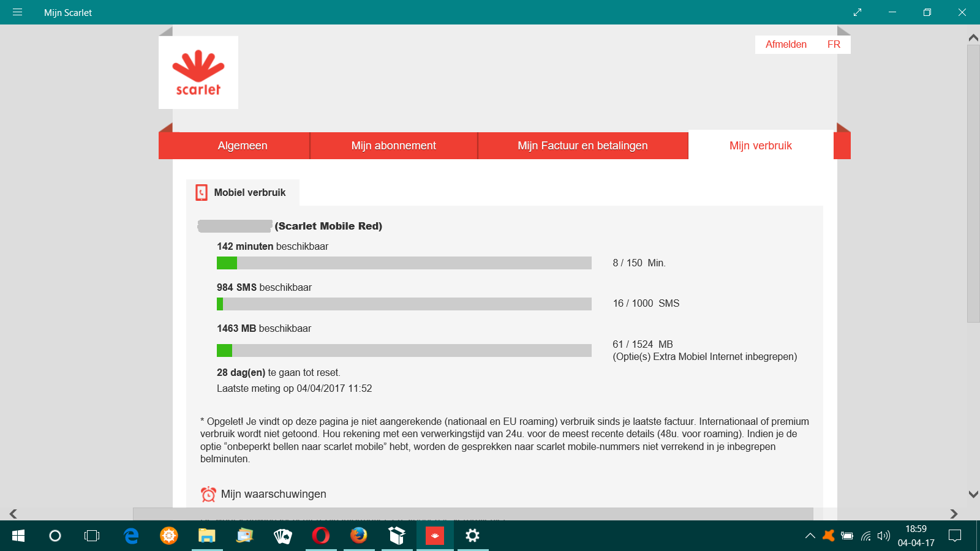The width and height of the screenshot is (980, 551).
Task: Switch to the Mijn Scarlet taskbar app
Action: pos(435,536)
